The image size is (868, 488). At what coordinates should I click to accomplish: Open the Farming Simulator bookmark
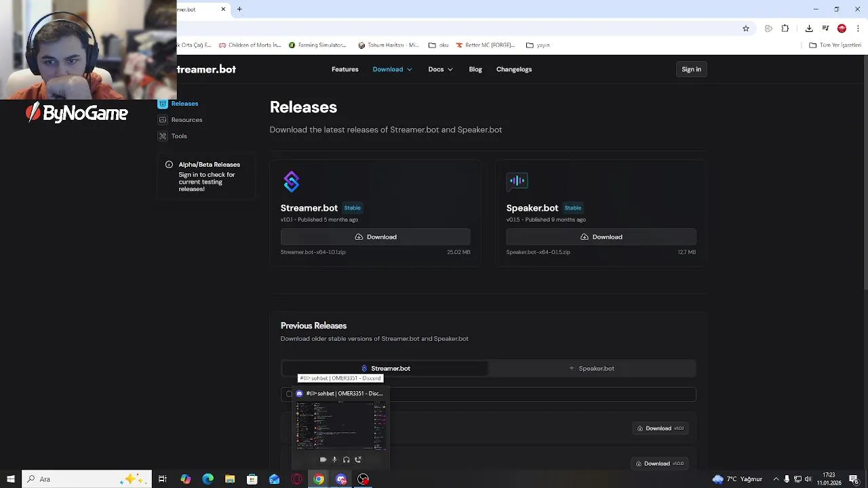317,45
